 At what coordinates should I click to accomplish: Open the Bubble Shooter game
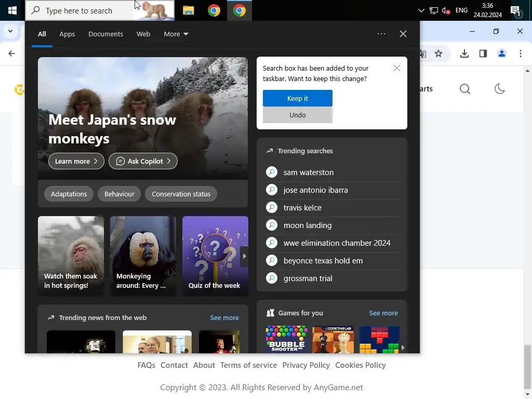[287, 339]
